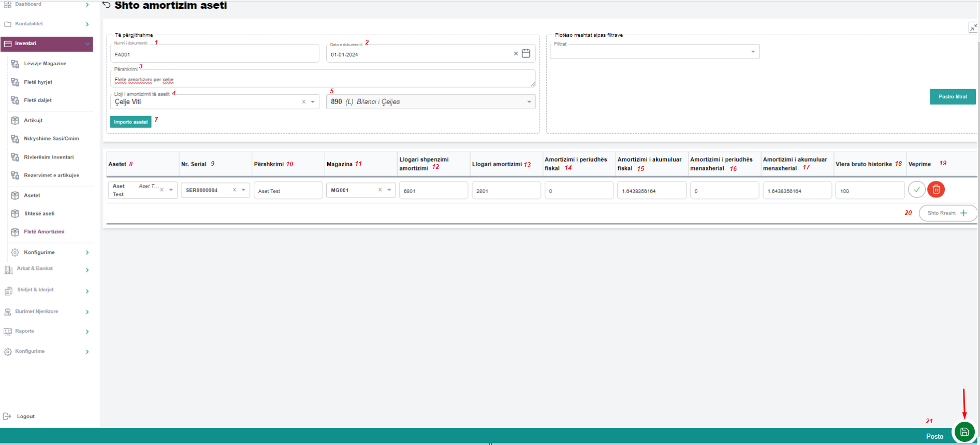Viewport: 980px width, 445px height.
Task: Clear the Çelje Viti selection
Action: tap(304, 102)
